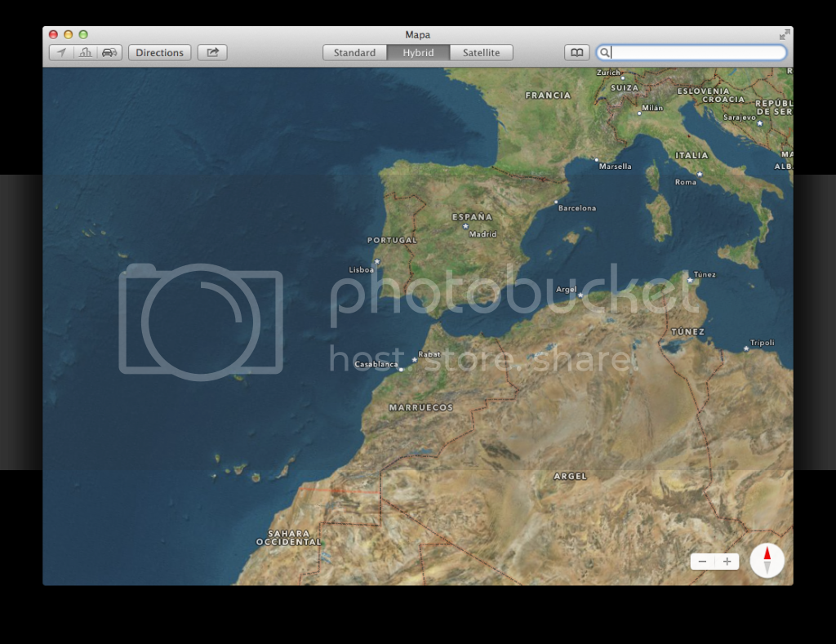
Task: Click the Barcelona city label
Action: (577, 208)
